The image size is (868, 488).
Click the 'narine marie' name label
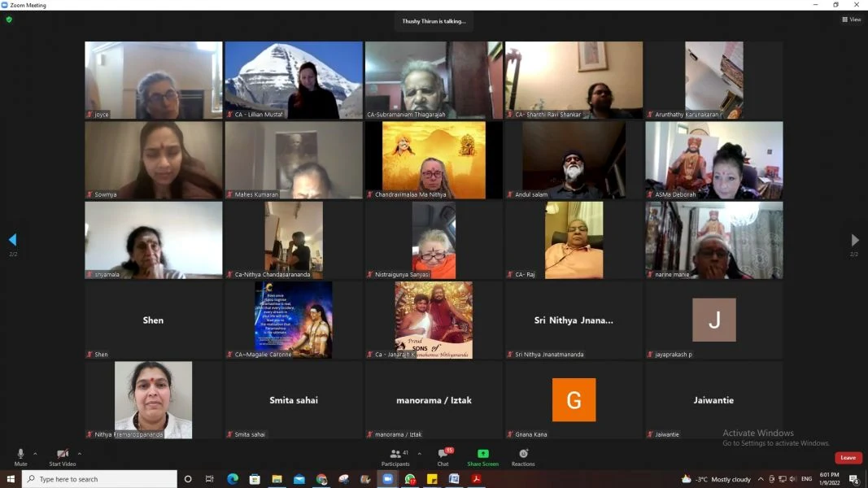click(672, 274)
